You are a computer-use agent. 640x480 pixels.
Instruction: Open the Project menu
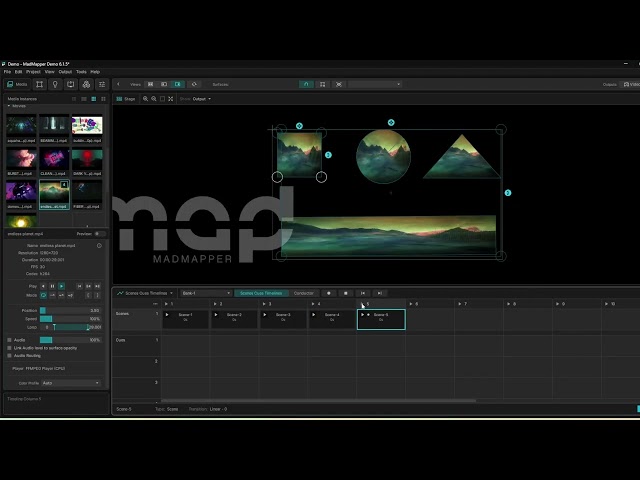click(x=33, y=72)
